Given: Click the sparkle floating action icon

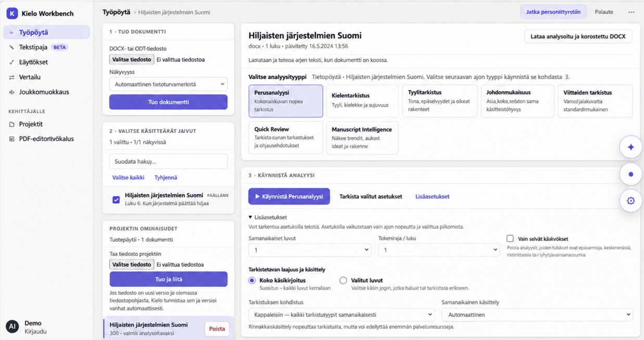Looking at the screenshot, I should 631,147.
